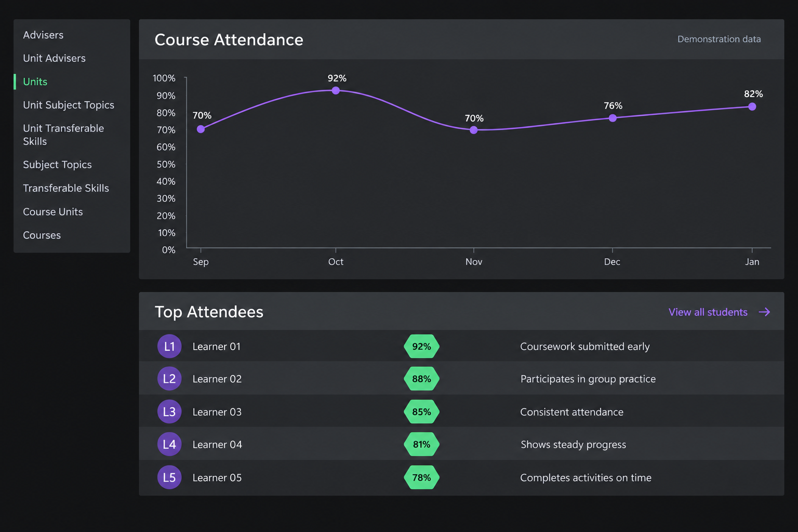Click the 50% y-axis label

166,164
